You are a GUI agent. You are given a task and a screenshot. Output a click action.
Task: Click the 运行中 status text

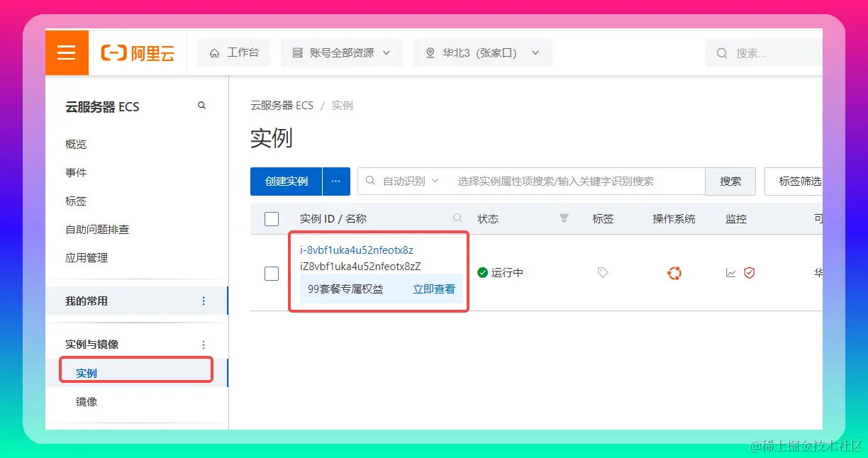(x=507, y=273)
